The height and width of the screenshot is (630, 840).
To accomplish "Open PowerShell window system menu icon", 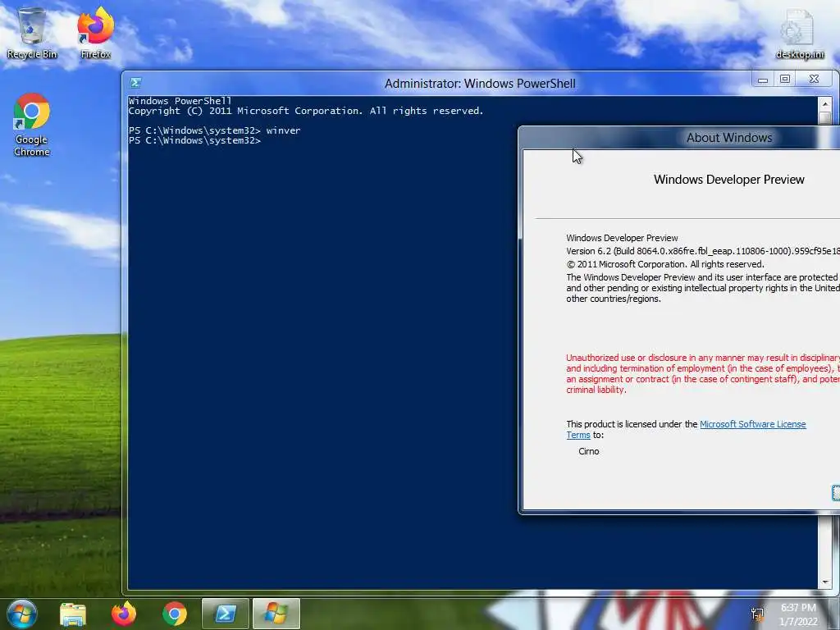I will pos(135,83).
